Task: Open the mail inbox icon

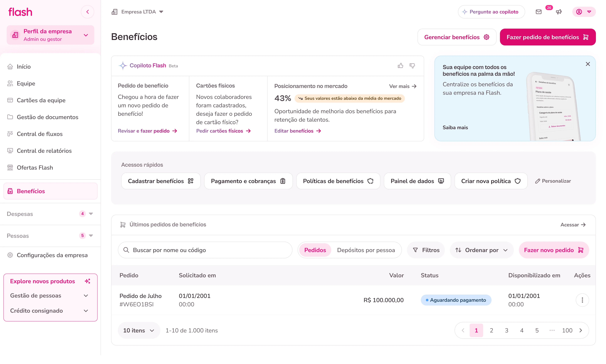Action: click(x=538, y=12)
